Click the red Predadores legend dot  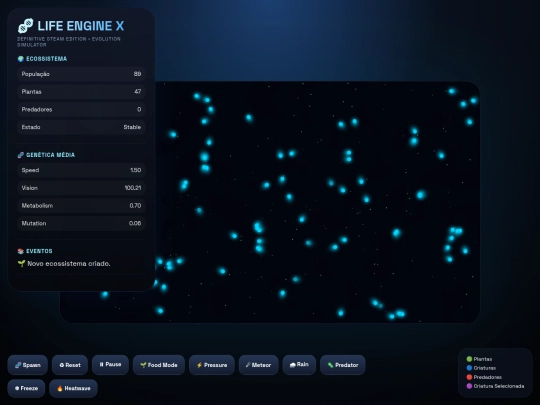[x=469, y=377]
